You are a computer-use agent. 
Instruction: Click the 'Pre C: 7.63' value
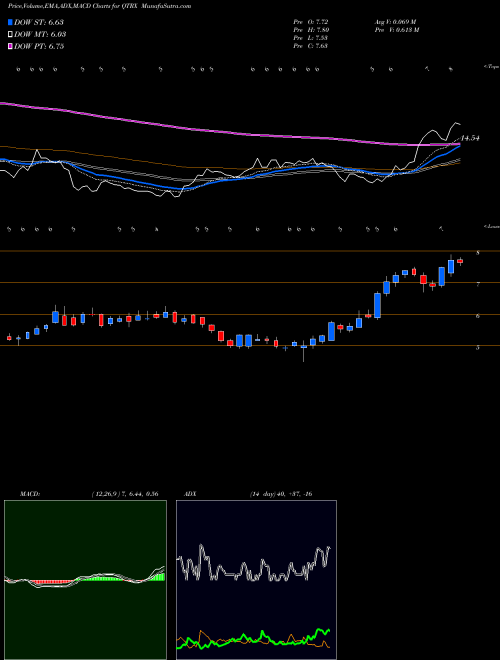[x=311, y=46]
